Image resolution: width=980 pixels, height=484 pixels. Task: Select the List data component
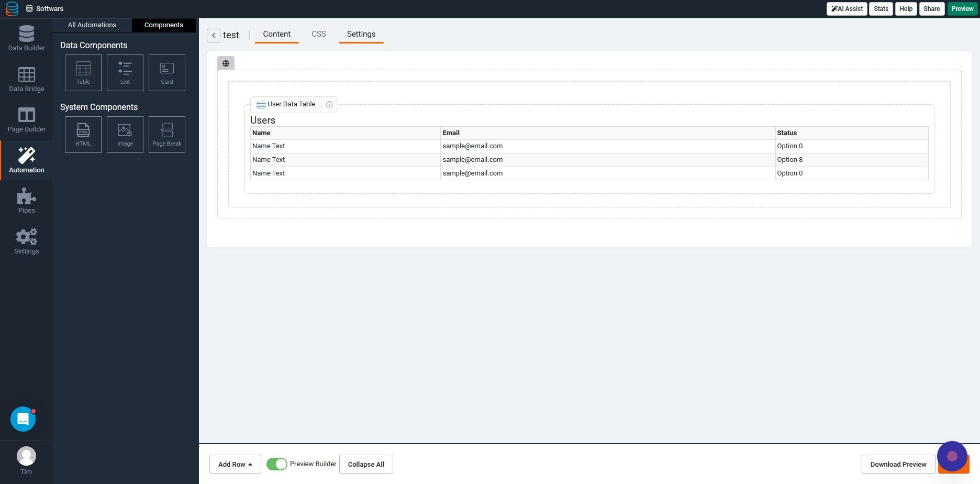[125, 72]
